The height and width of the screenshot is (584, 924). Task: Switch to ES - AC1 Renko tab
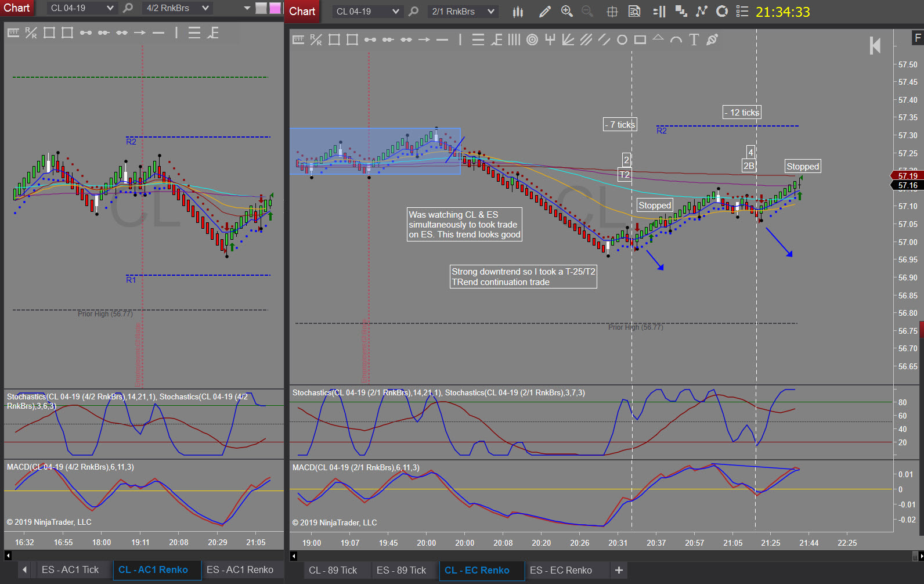click(x=240, y=569)
